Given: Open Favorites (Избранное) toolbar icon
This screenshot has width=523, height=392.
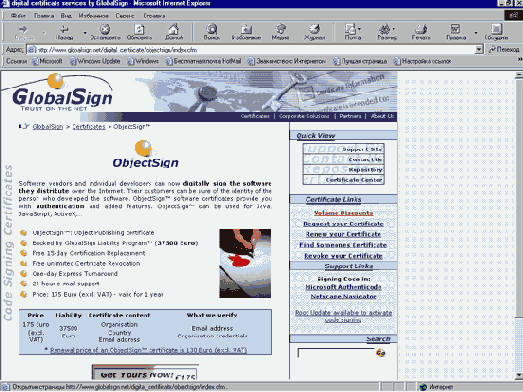Looking at the screenshot, I should [x=246, y=32].
